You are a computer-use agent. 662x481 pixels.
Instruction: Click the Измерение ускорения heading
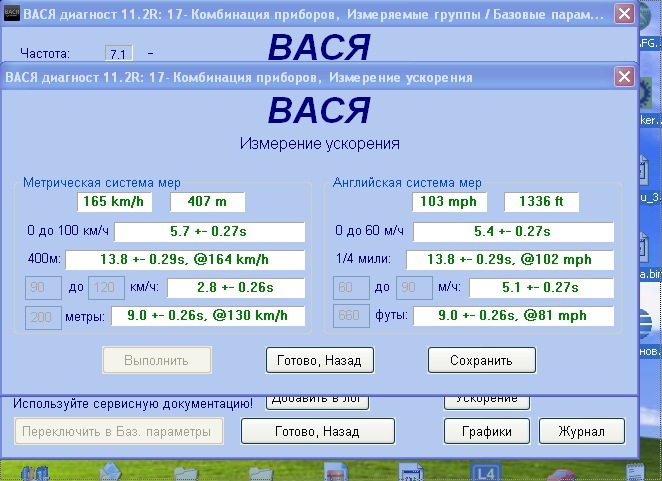(x=320, y=144)
